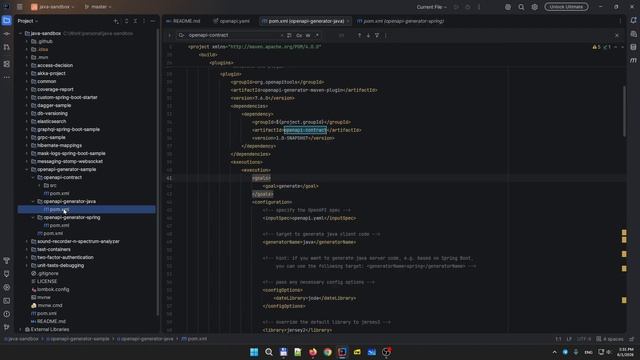Toggle Words option in find bar

click(308, 36)
